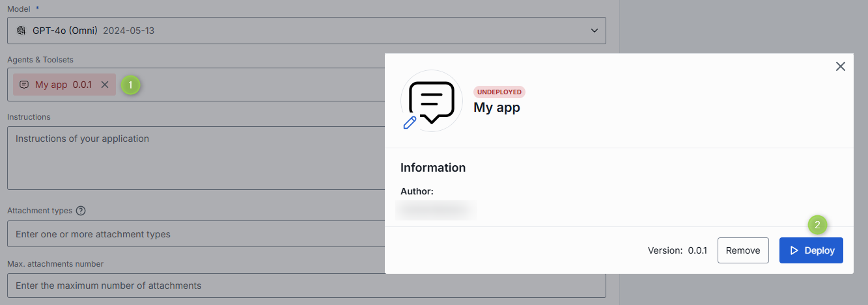Open the Model dropdown showing GPT-4o (Omni)
The image size is (868, 305).
(306, 31)
